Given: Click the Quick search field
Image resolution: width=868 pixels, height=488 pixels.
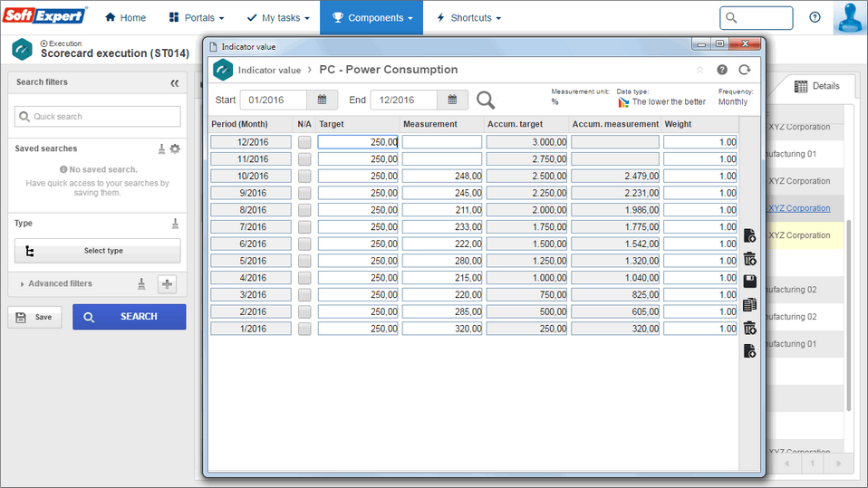Looking at the screenshot, I should 98,117.
